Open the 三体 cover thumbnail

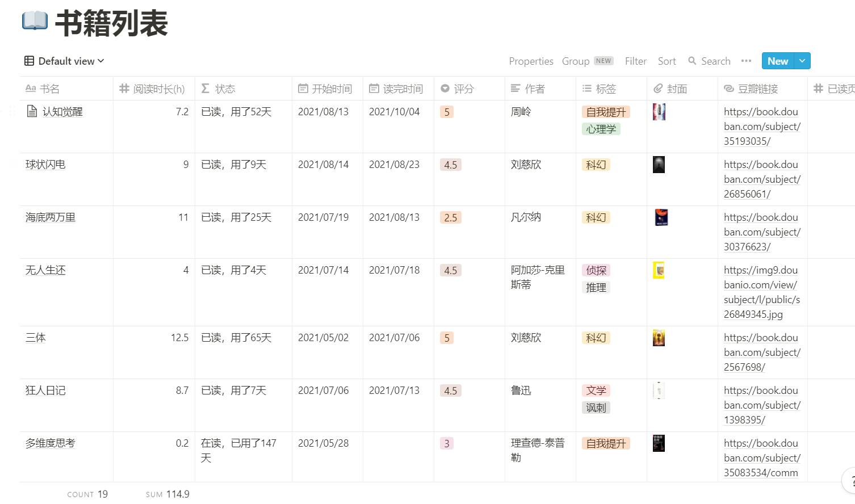pyautogui.click(x=659, y=338)
